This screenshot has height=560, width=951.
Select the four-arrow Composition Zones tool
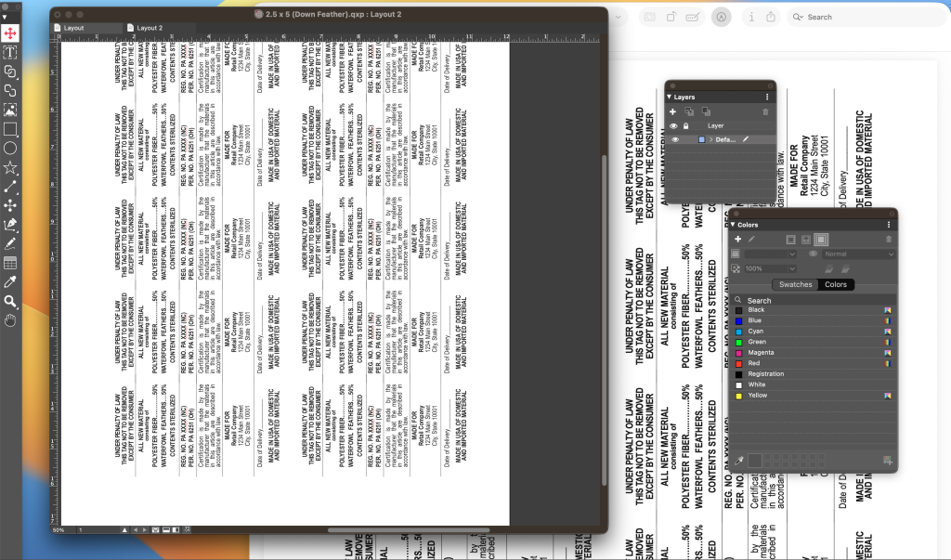click(x=10, y=205)
